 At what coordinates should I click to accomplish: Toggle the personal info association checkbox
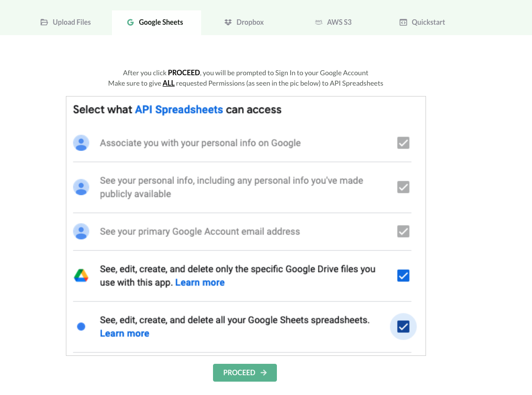403,143
